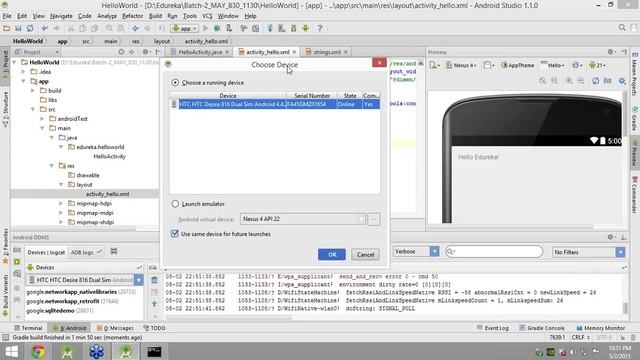Open Chrome from the taskbar
This screenshot has width=640, height=360.
click(x=39, y=351)
